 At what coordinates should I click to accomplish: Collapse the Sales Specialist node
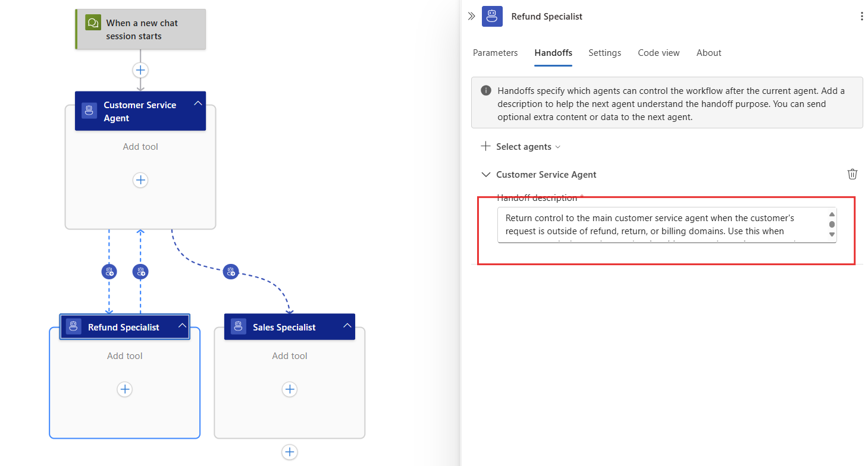(347, 326)
